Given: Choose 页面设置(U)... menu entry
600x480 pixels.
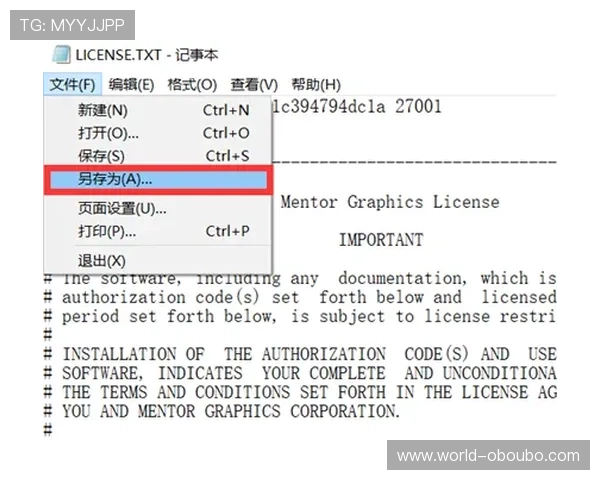Looking at the screenshot, I should click(158, 209).
